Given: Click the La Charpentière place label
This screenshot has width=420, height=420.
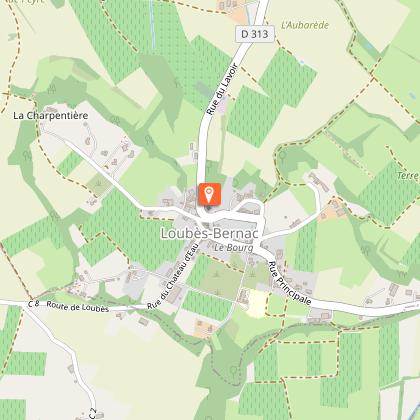Looking at the screenshot, I should (51, 116).
